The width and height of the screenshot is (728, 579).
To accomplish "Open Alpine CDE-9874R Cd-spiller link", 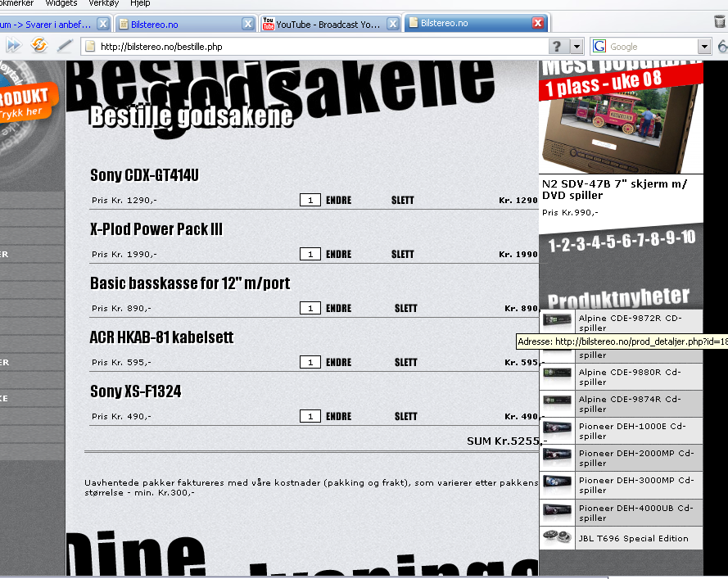I will coord(630,404).
